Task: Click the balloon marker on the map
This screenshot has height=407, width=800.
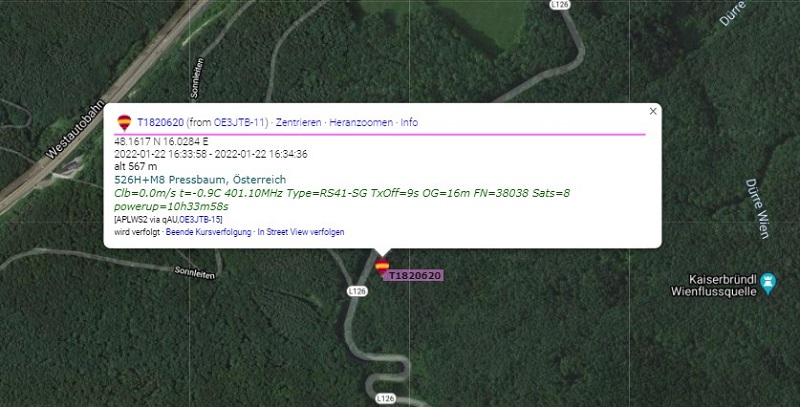Action: (382, 267)
